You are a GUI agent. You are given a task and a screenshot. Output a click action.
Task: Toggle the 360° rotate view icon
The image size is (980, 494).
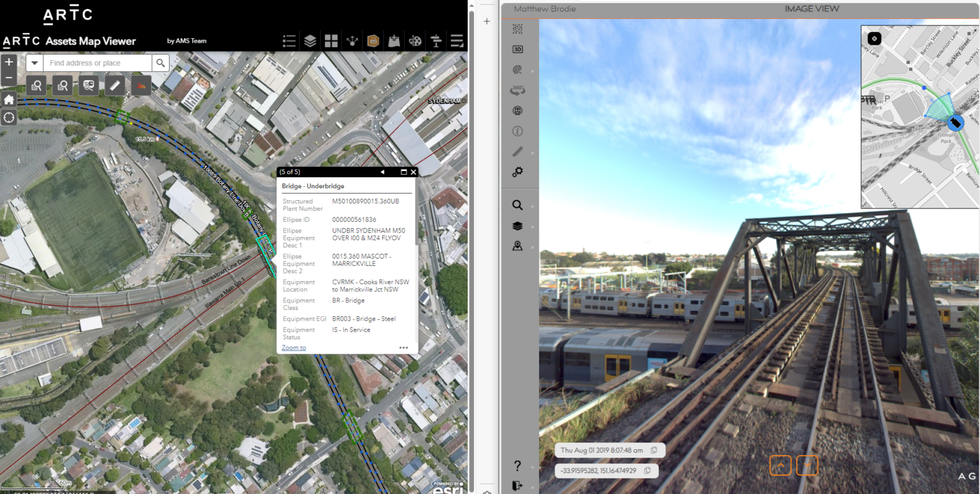point(517,91)
